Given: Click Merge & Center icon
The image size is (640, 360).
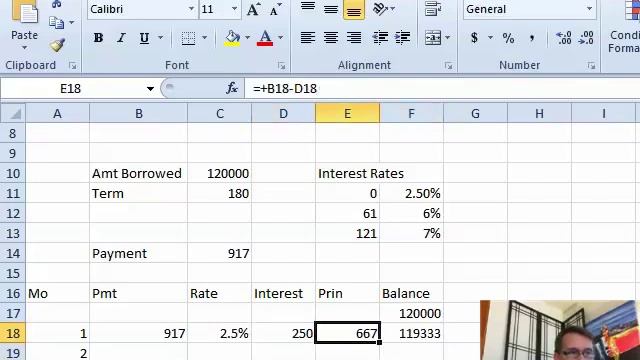Looking at the screenshot, I should [x=433, y=38].
